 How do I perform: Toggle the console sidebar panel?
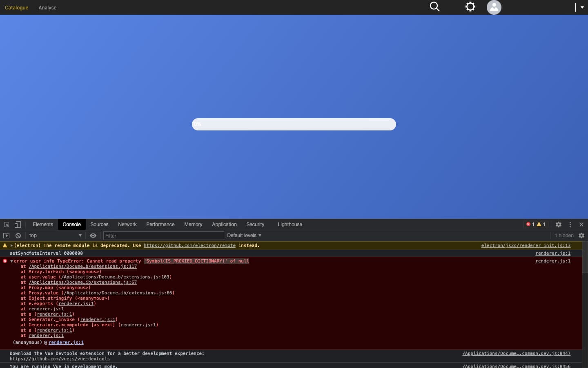pyautogui.click(x=6, y=236)
